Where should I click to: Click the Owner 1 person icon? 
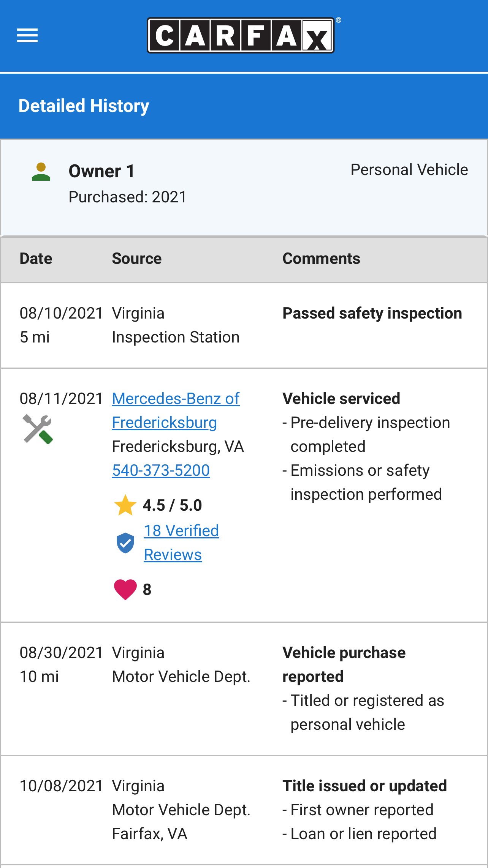tap(41, 172)
